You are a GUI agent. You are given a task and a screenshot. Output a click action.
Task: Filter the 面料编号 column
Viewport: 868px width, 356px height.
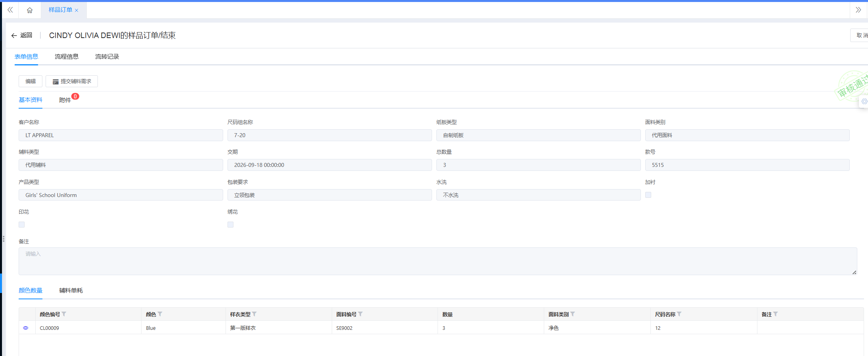point(360,314)
